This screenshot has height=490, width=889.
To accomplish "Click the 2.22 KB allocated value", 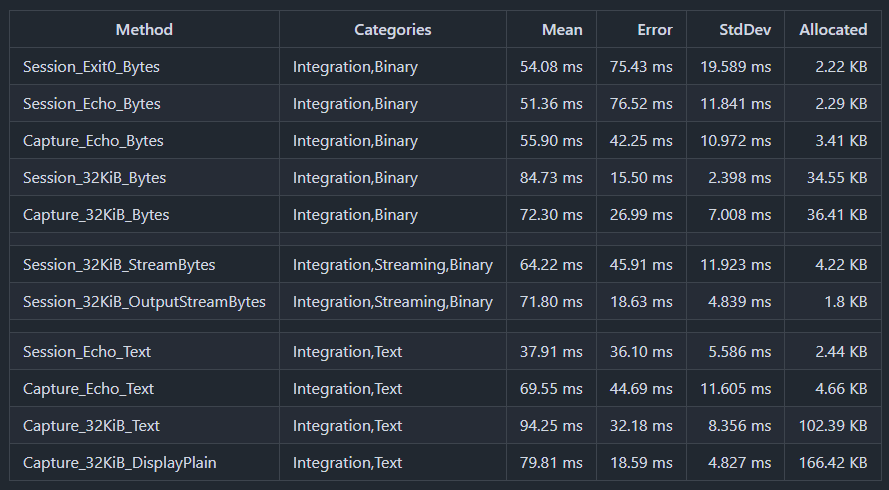I will (x=841, y=67).
